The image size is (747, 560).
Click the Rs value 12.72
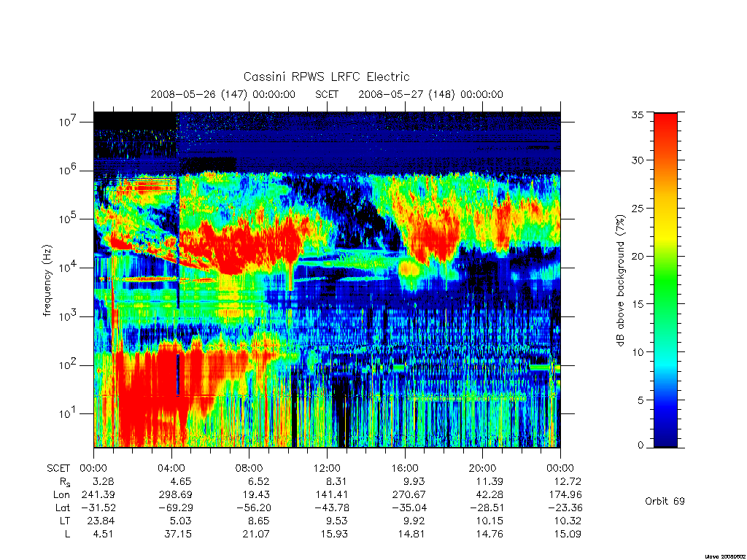[568, 481]
